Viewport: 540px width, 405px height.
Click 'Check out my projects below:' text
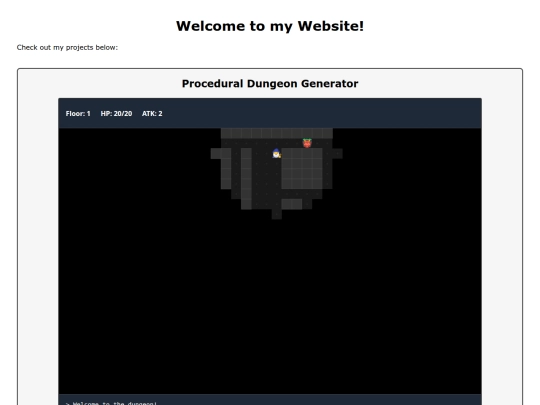point(67,48)
